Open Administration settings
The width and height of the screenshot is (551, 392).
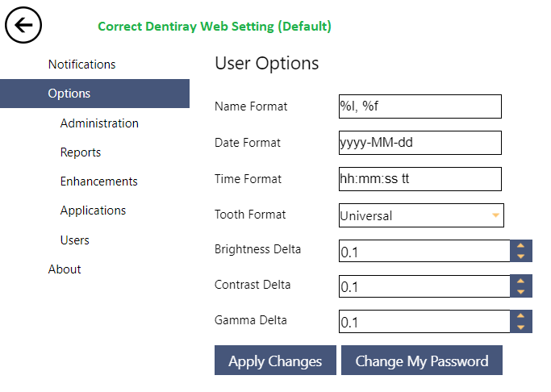[99, 123]
